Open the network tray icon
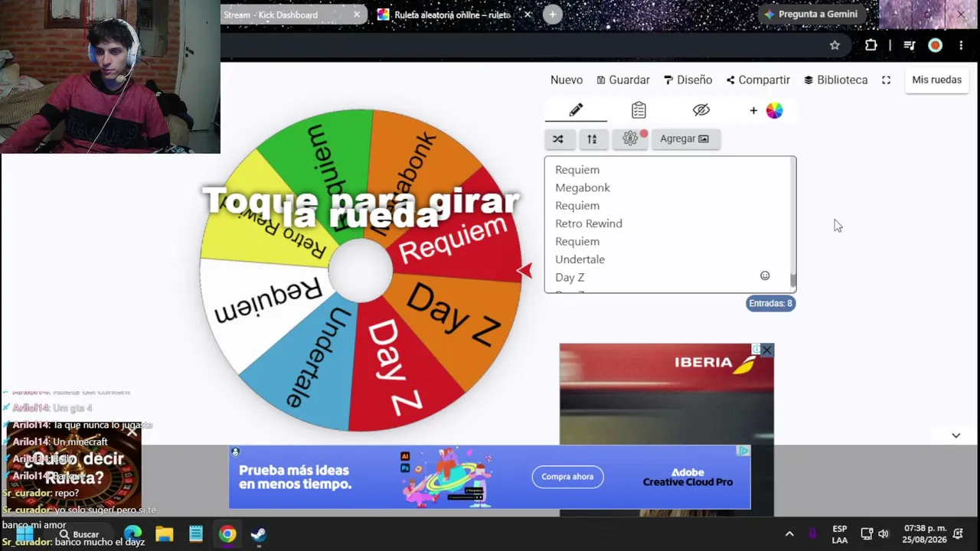This screenshot has width=980, height=551. (x=867, y=533)
